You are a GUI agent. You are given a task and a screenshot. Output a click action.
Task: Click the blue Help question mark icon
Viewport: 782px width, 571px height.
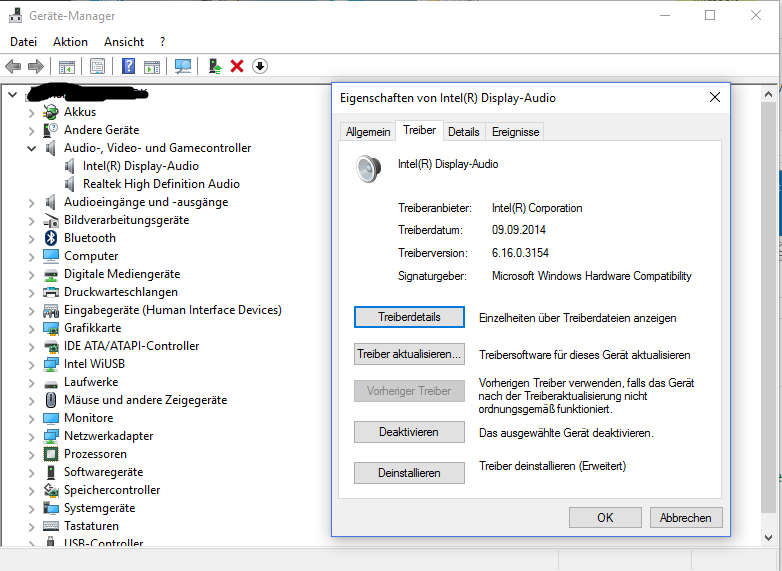(129, 66)
